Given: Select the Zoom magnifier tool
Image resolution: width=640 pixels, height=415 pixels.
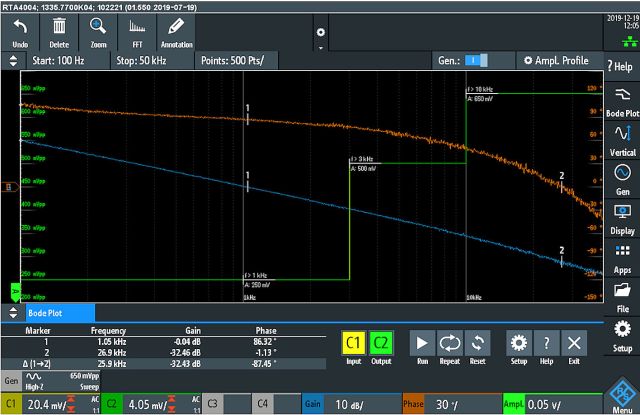Looking at the screenshot, I should click(98, 33).
